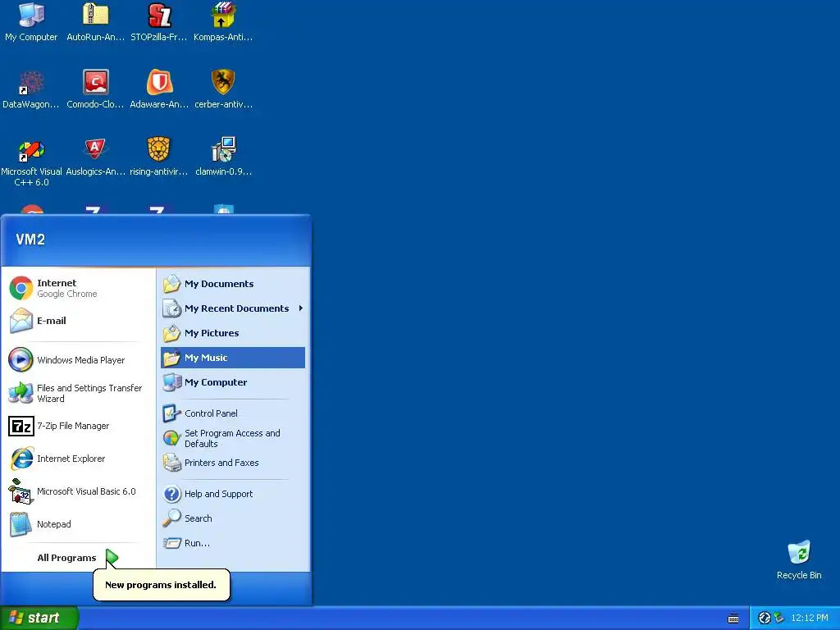Open My Pictures folder
Screen dimensions: 840x630
coord(232,333)
